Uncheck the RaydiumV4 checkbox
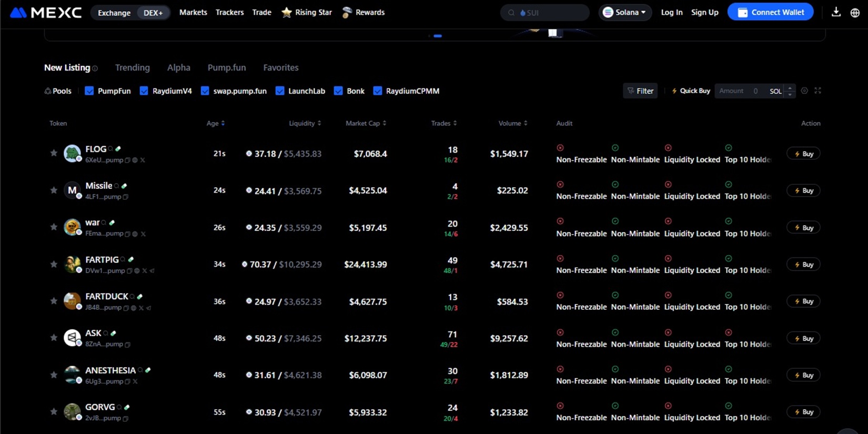This screenshot has width=868, height=434. click(x=144, y=91)
